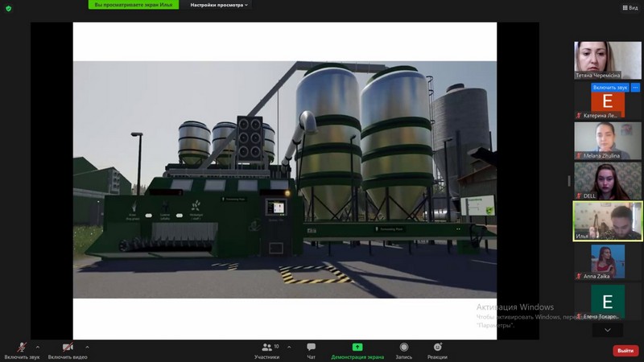
Task: Expand video options arrow next to camera
Action: click(87, 348)
